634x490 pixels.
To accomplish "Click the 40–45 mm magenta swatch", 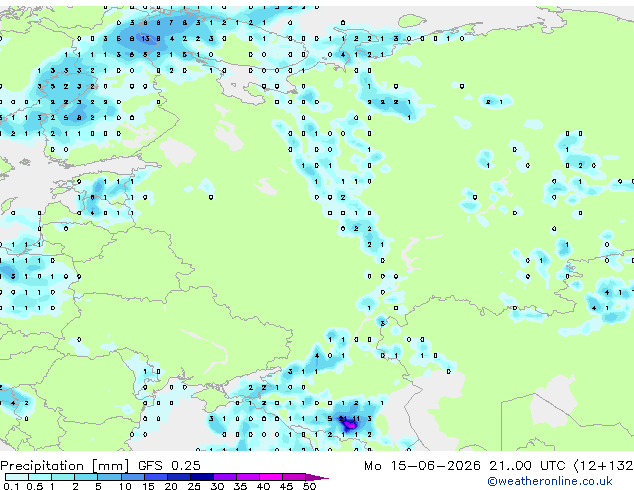I will [x=271, y=477].
